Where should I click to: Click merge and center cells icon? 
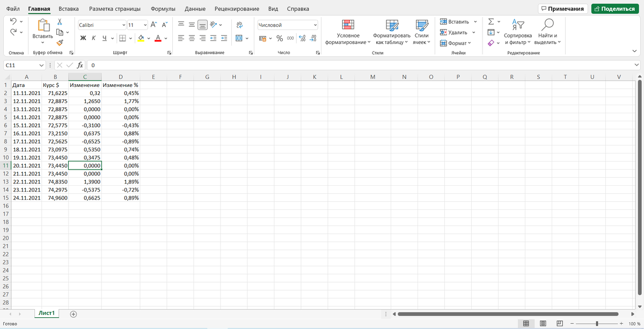239,38
